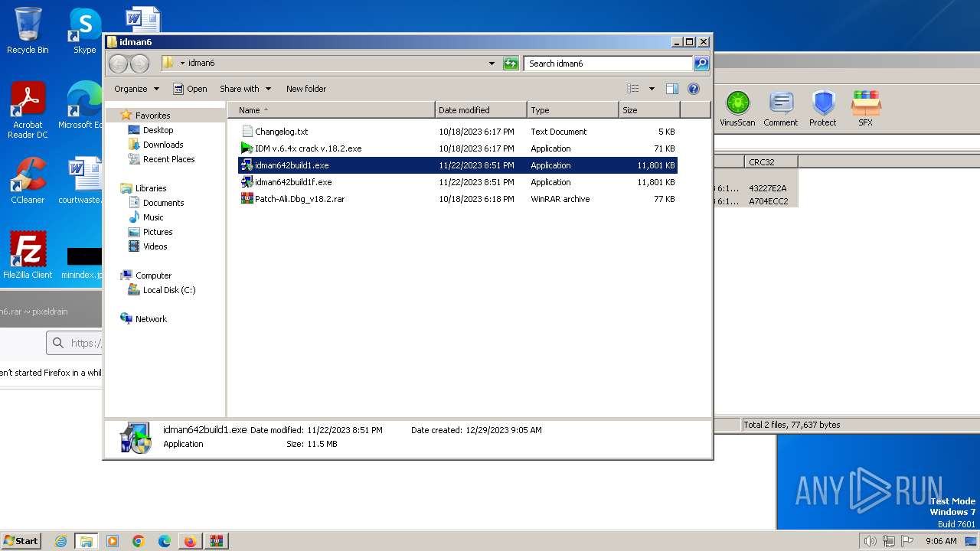Open Explorer help question mark icon

pyautogui.click(x=694, y=89)
